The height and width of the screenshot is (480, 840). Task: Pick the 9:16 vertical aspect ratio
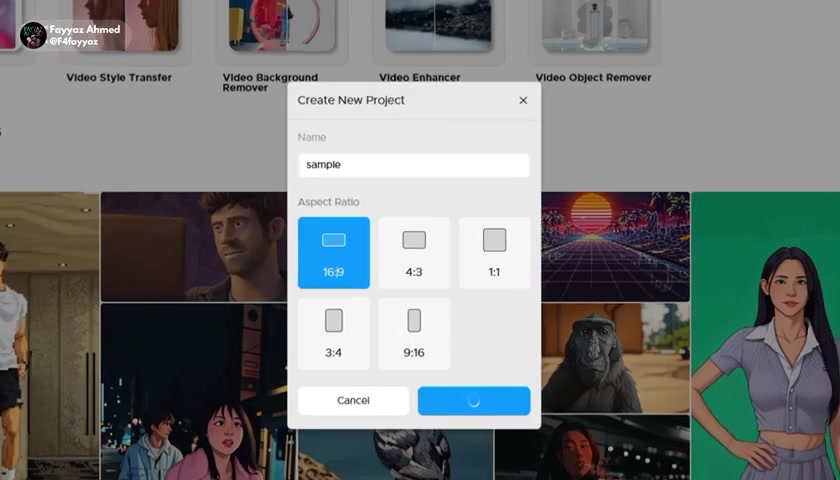click(414, 333)
